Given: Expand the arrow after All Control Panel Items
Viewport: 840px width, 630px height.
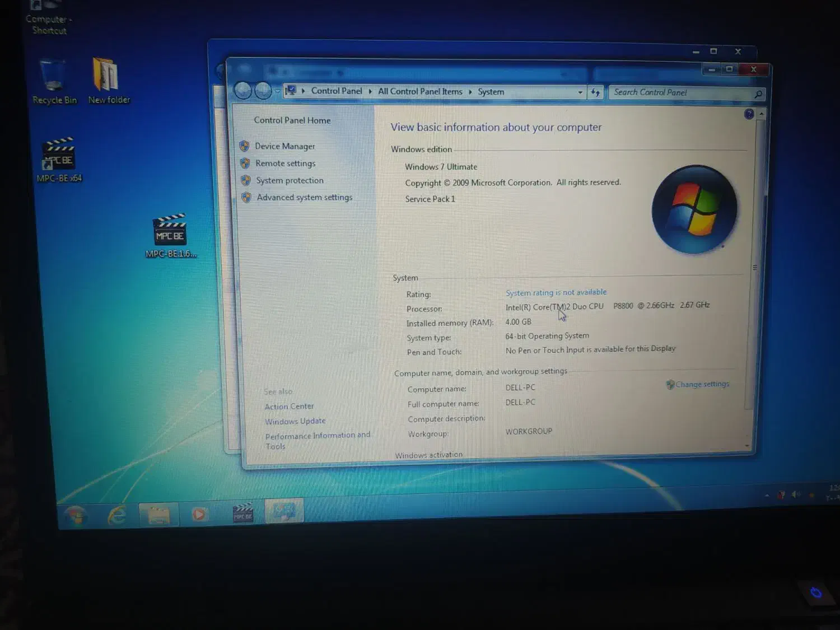Looking at the screenshot, I should click(470, 92).
